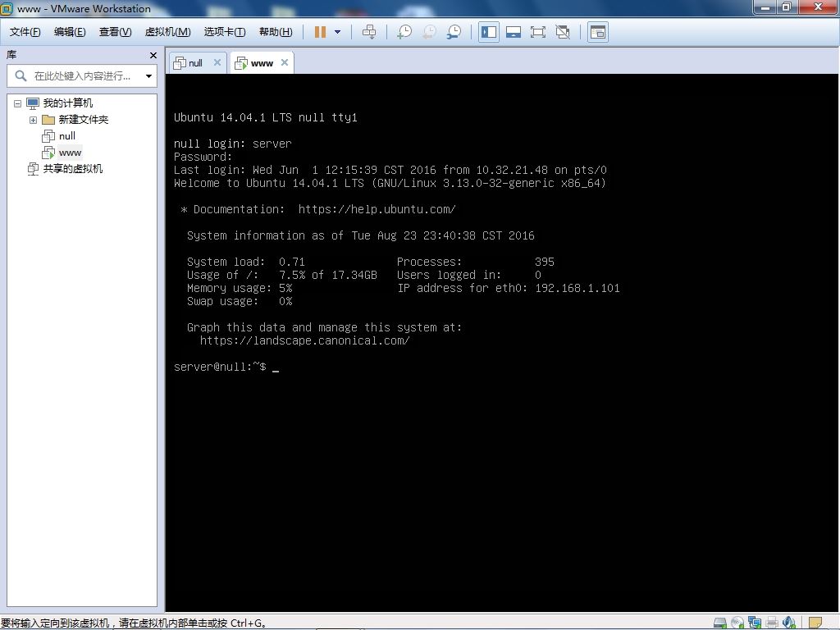Open the 选项卡(T) menu
Image resolution: width=840 pixels, height=630 pixels.
[x=225, y=32]
